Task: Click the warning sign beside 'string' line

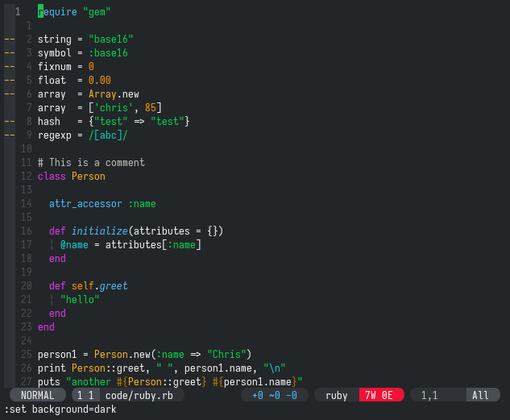Action: (x=10, y=40)
